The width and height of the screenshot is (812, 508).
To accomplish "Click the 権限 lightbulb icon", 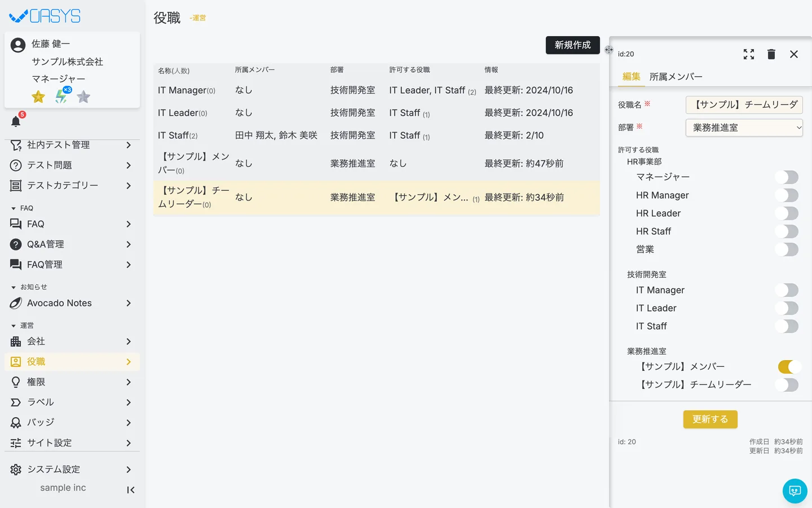I will coord(16,382).
